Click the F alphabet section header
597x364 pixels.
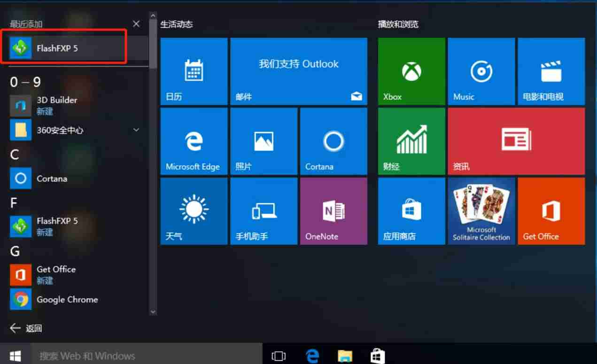tap(14, 203)
